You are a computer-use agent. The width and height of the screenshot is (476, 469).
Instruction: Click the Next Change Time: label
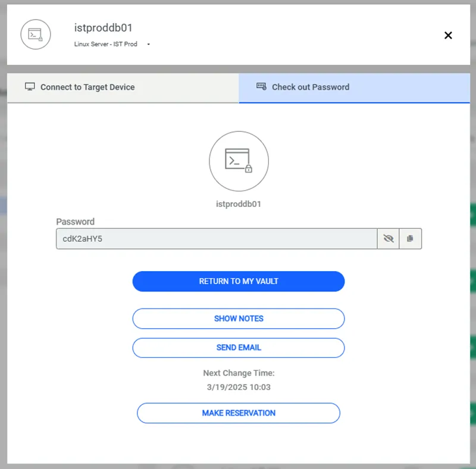(x=239, y=373)
